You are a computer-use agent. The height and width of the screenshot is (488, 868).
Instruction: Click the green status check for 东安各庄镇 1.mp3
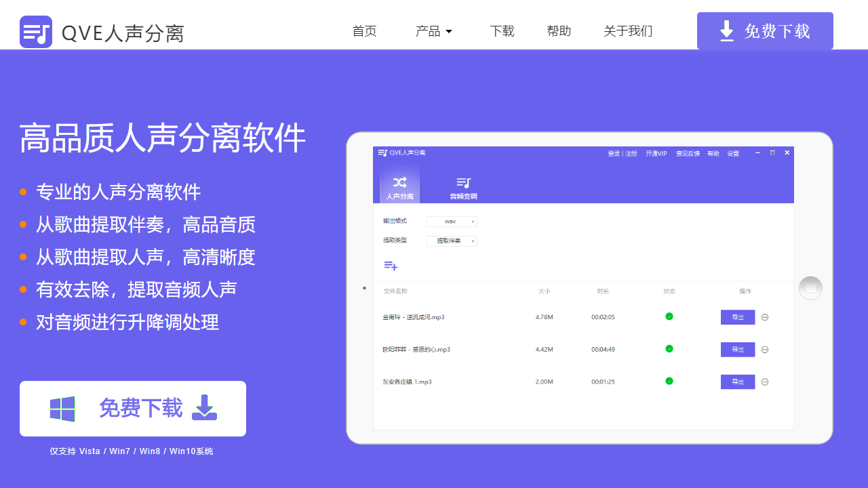pos(669,381)
